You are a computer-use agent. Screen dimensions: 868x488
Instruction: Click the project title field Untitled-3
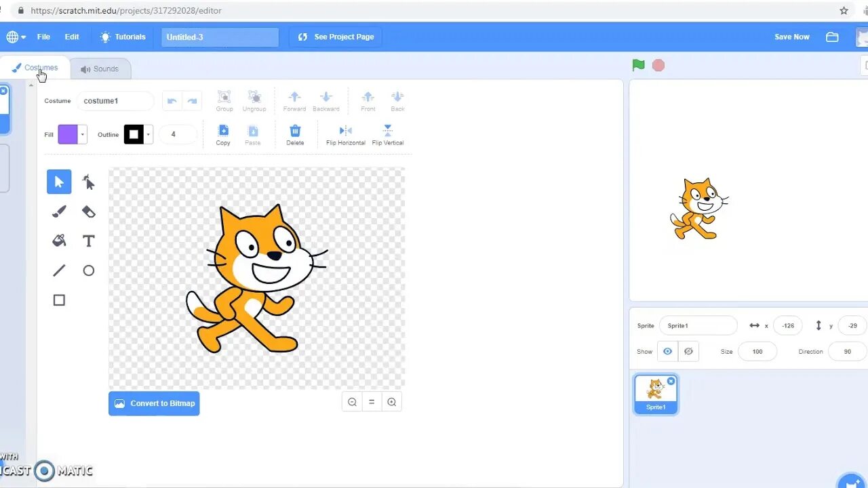click(x=220, y=37)
